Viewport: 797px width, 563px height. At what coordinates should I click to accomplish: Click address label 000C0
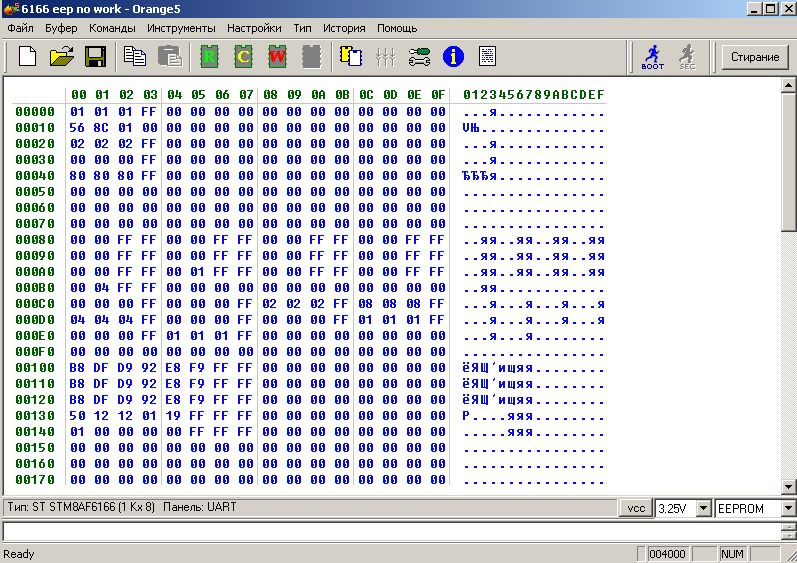pyautogui.click(x=35, y=304)
